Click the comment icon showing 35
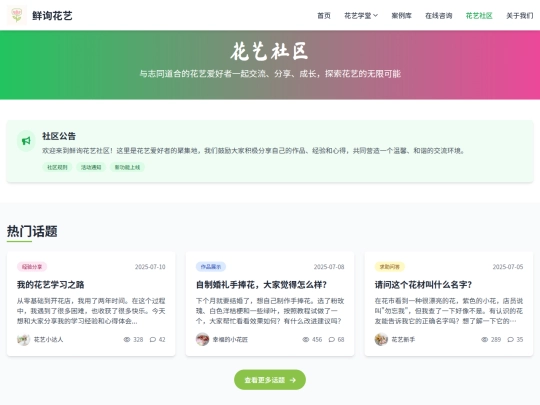This screenshot has width=540, height=405. [x=510, y=340]
